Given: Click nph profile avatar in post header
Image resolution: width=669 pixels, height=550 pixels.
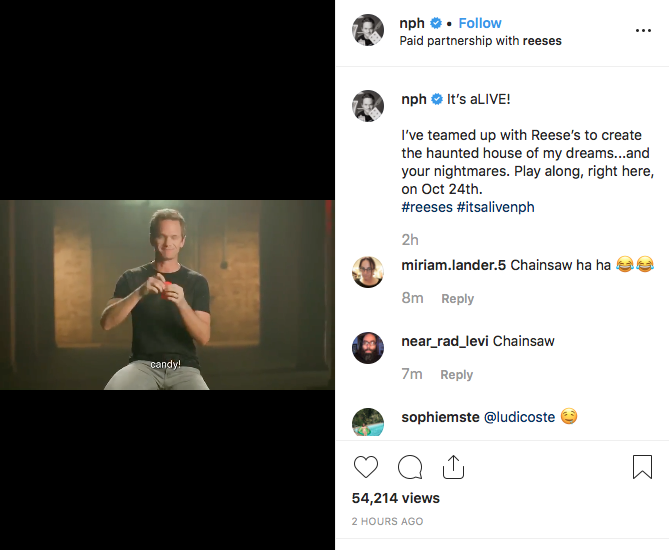Looking at the screenshot, I should pyautogui.click(x=368, y=31).
